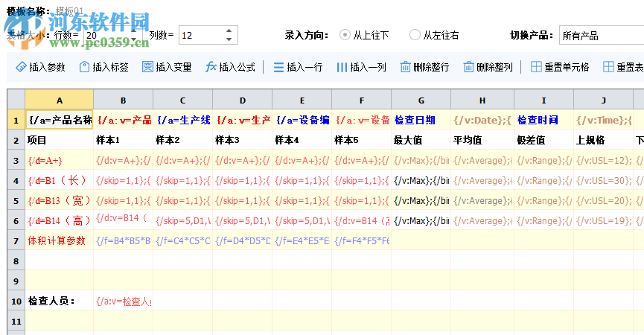Image resolution: width=644 pixels, height=335 pixels.
Task: Select column header J
Action: tap(603, 100)
